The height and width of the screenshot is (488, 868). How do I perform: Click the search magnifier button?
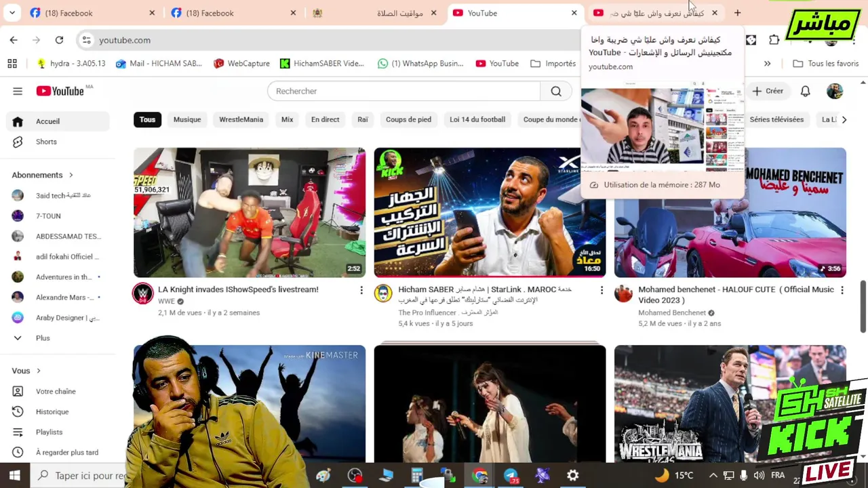tap(556, 91)
